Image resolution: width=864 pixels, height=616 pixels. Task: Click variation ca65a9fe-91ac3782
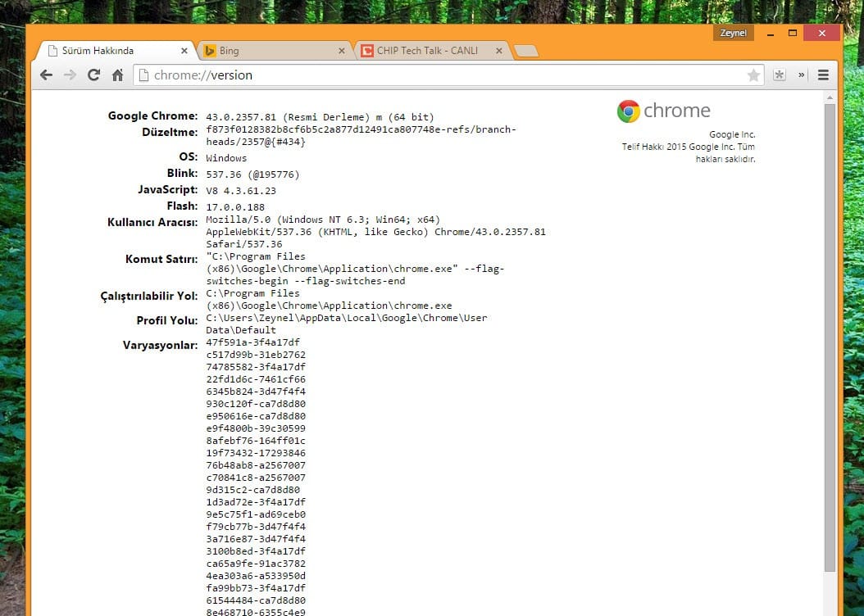[256, 564]
